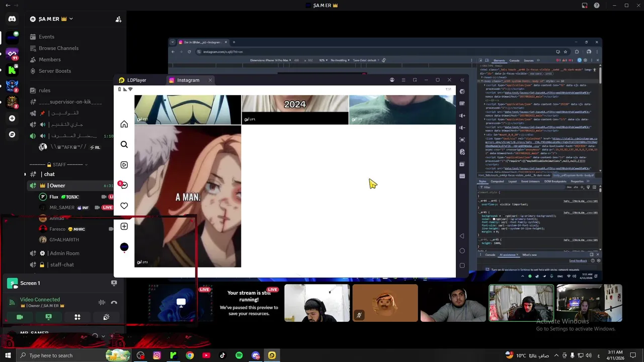Click LDPlayer screenshot frame icon
Viewport: 644px width, 362px height.
tap(462, 140)
